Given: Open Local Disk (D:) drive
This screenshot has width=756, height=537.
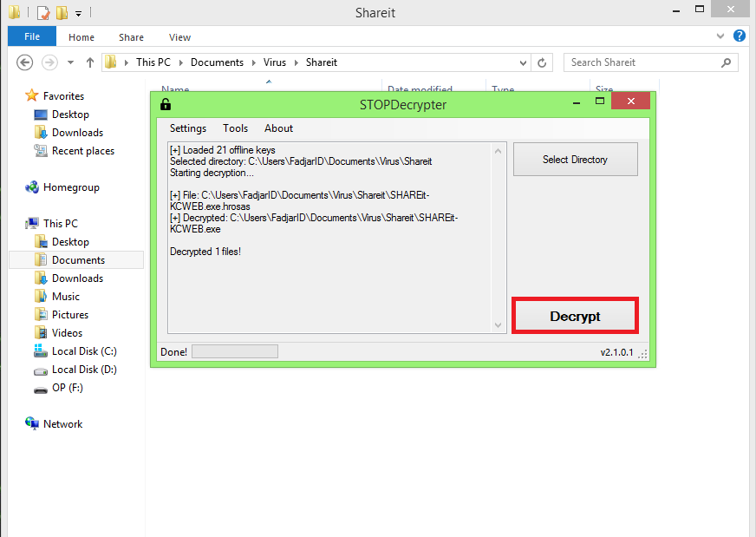Looking at the screenshot, I should (84, 370).
